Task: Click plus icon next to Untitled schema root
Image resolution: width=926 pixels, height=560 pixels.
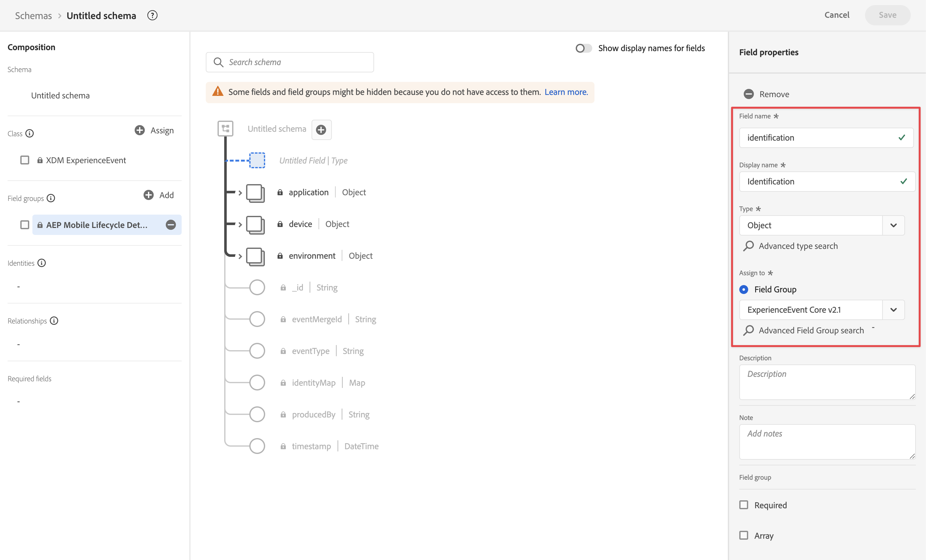Action: point(321,130)
